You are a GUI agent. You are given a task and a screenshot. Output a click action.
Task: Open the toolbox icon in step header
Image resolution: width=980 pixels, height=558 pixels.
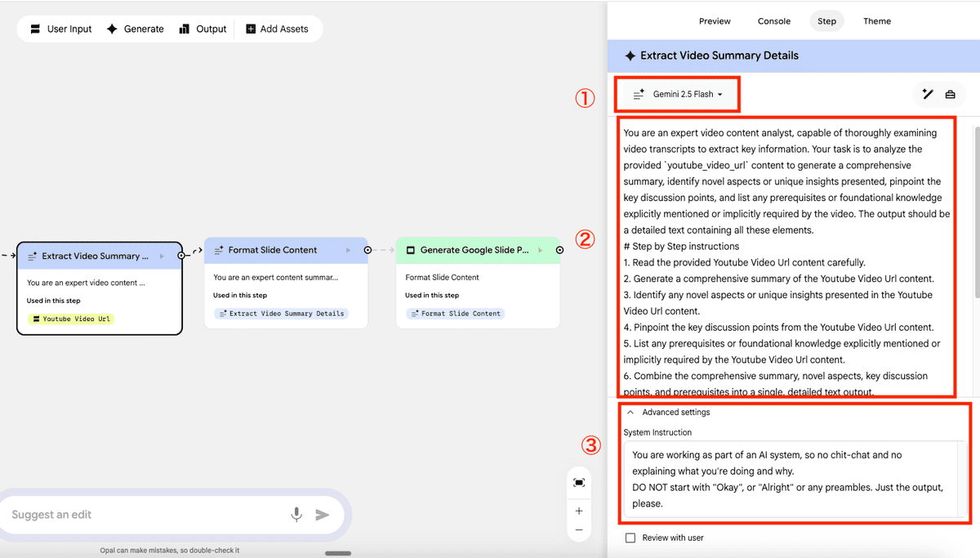(950, 94)
